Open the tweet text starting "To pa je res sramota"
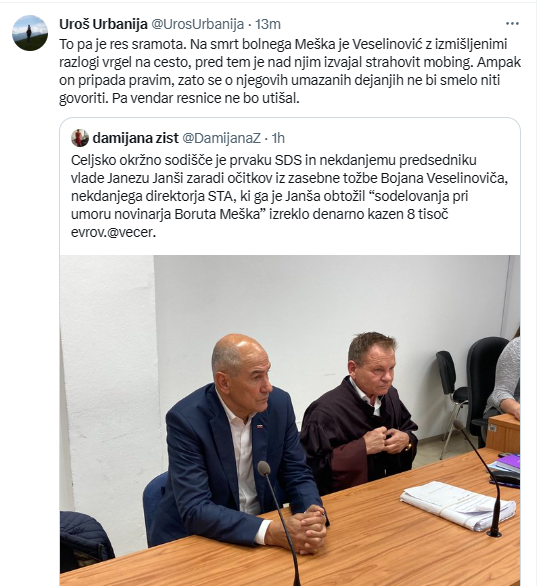 pyautogui.click(x=290, y=71)
